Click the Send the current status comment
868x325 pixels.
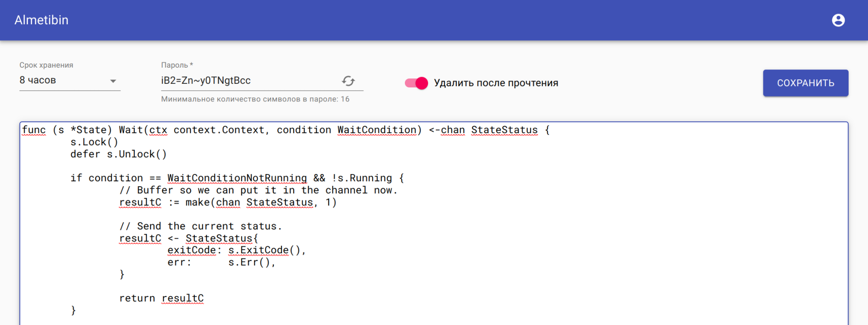[x=201, y=226]
